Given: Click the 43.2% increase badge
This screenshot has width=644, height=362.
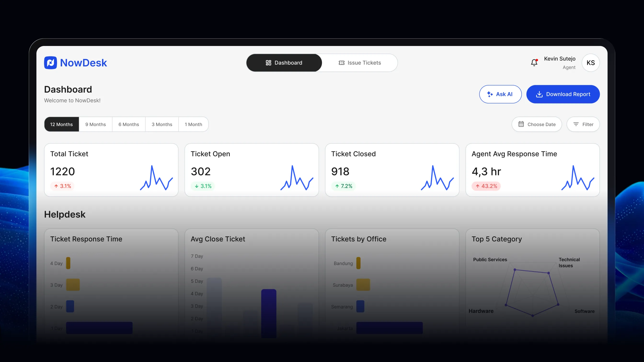Looking at the screenshot, I should (486, 186).
